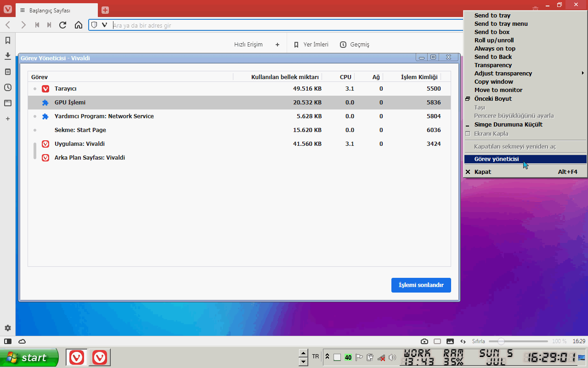Sort processes by CPU column

coord(338,77)
